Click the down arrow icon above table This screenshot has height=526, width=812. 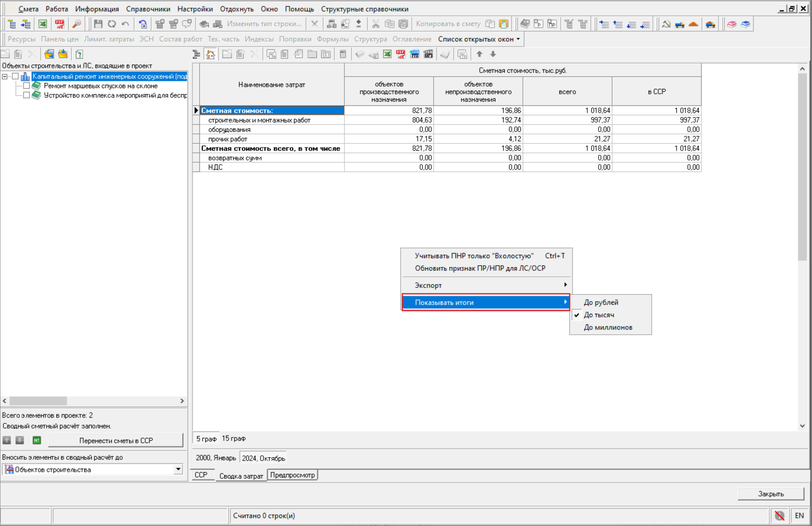pyautogui.click(x=493, y=54)
